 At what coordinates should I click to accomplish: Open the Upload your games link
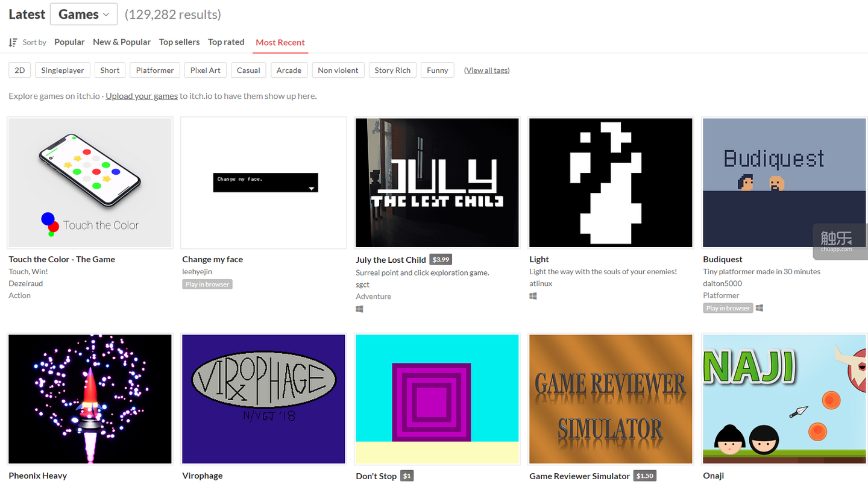pyautogui.click(x=141, y=96)
